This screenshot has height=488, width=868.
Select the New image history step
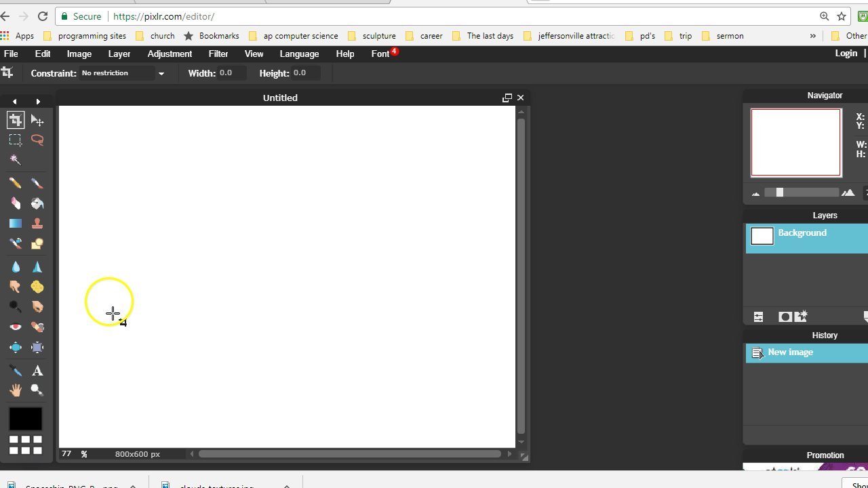[790, 352]
